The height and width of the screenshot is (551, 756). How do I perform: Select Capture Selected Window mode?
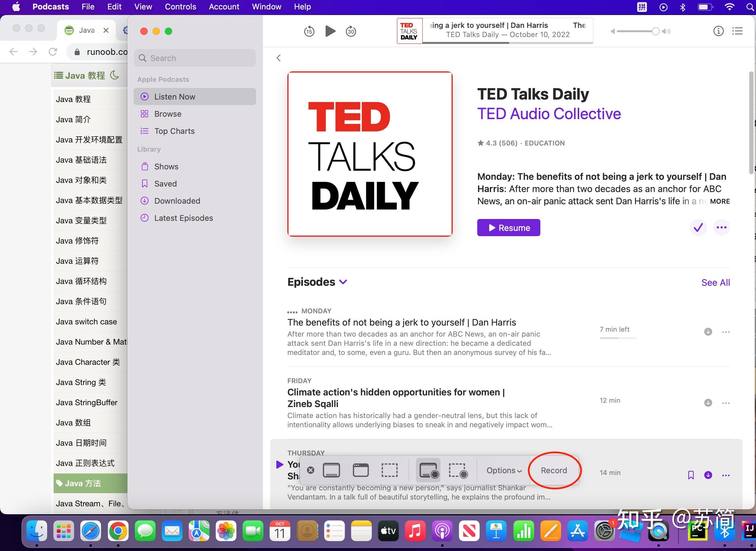tap(361, 470)
